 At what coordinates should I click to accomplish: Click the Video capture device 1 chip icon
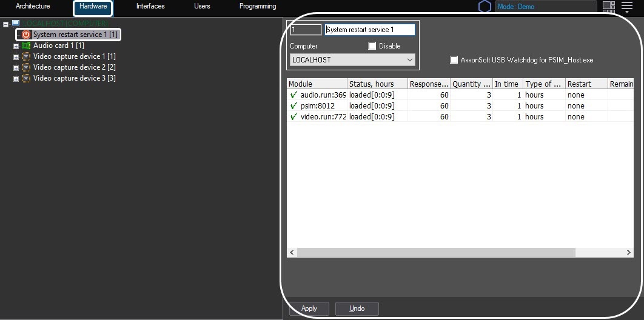click(26, 57)
